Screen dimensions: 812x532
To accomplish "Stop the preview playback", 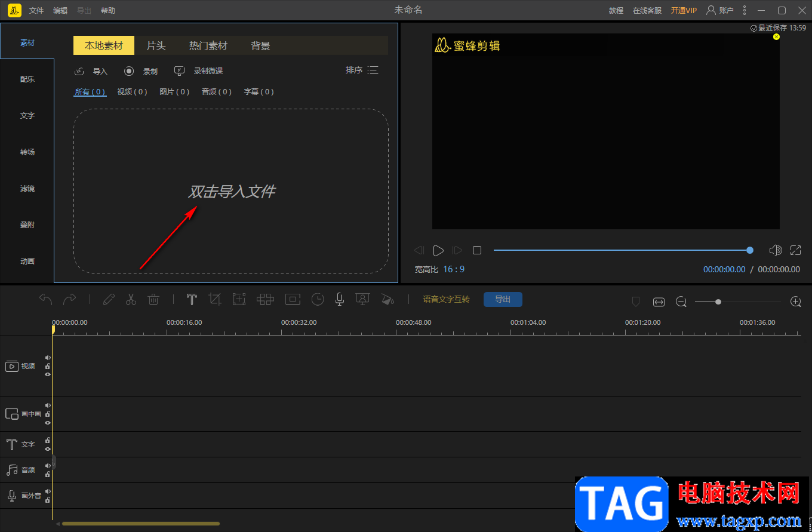I will point(477,250).
